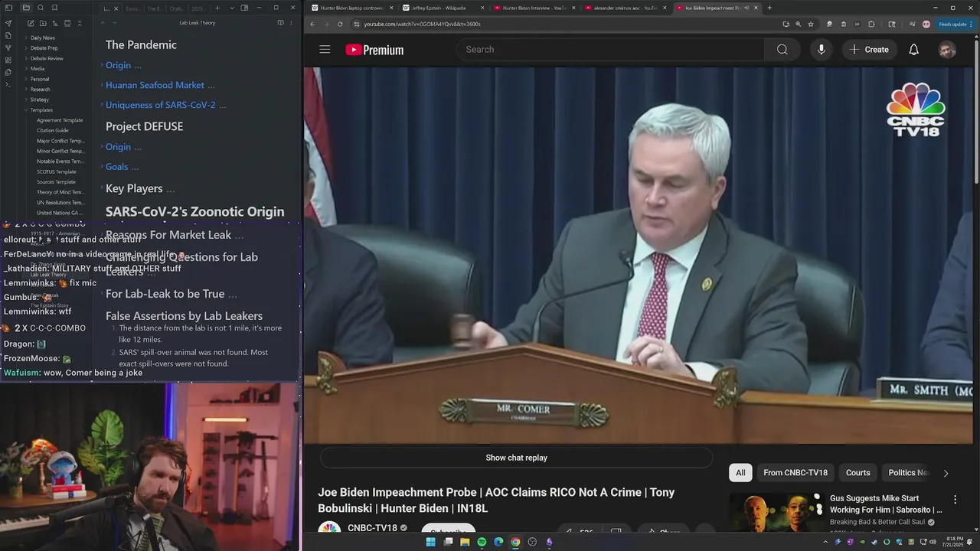Image resolution: width=980 pixels, height=551 pixels.
Task: Select the All filter chip
Action: pos(740,473)
